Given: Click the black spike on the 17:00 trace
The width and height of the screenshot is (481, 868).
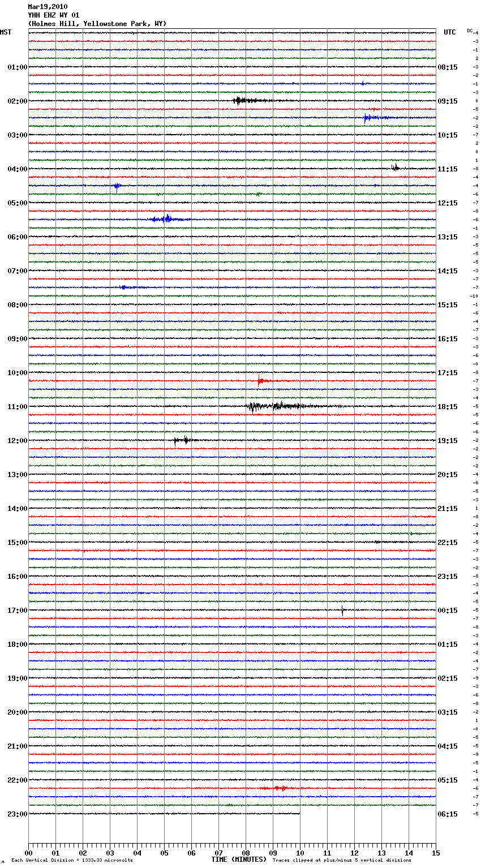Looking at the screenshot, I should click(x=342, y=611).
